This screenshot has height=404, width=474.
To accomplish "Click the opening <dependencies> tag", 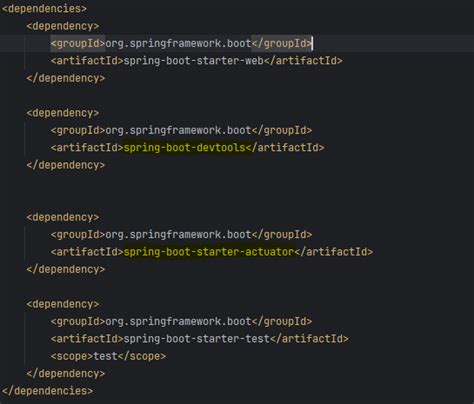I will pos(44,9).
